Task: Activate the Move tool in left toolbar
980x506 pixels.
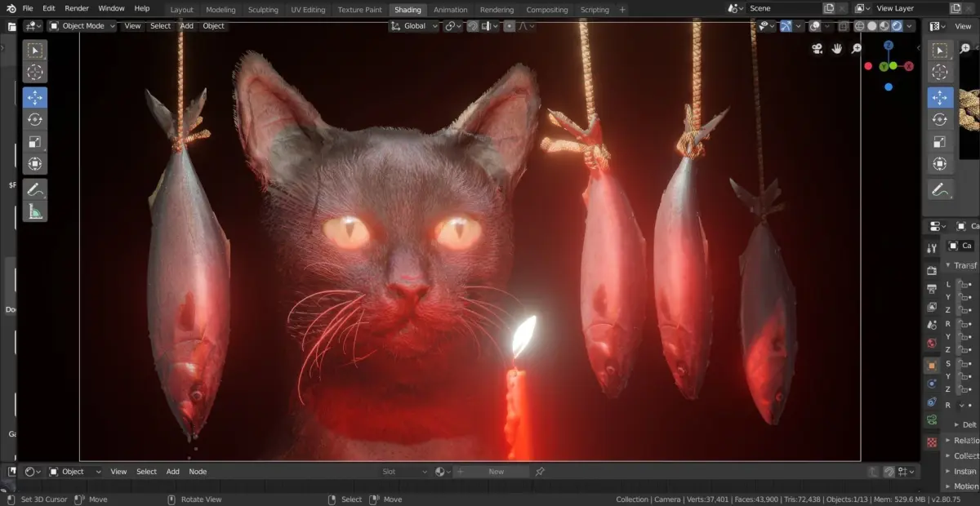Action: [x=35, y=98]
